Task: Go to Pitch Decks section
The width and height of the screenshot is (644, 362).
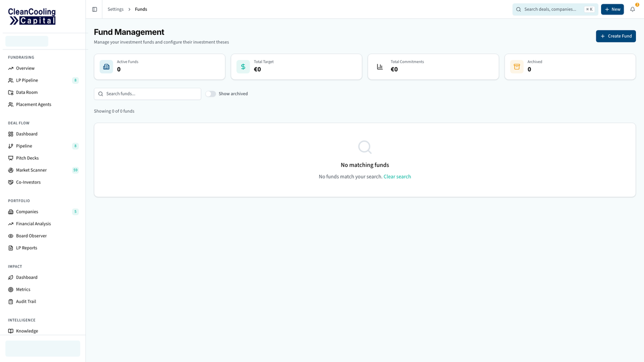Action: (27, 158)
